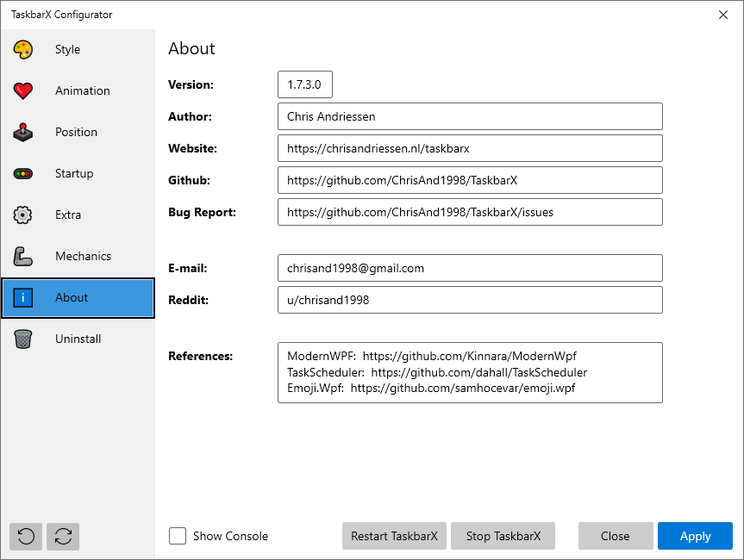This screenshot has height=560, width=744.
Task: Click the Author field with Chris Andriessen
Action: tap(470, 116)
